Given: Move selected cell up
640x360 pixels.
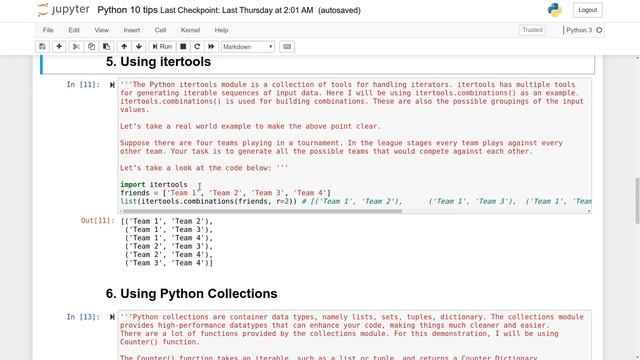Looking at the screenshot, I should pos(124,47).
